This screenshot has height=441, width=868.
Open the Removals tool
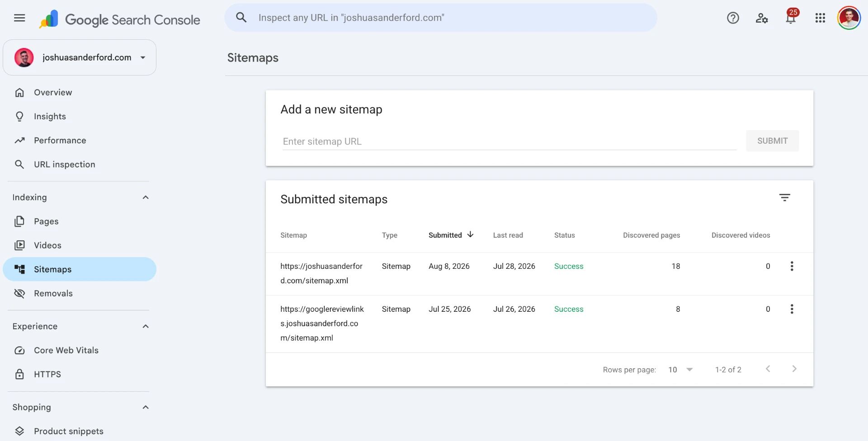click(x=80, y=293)
